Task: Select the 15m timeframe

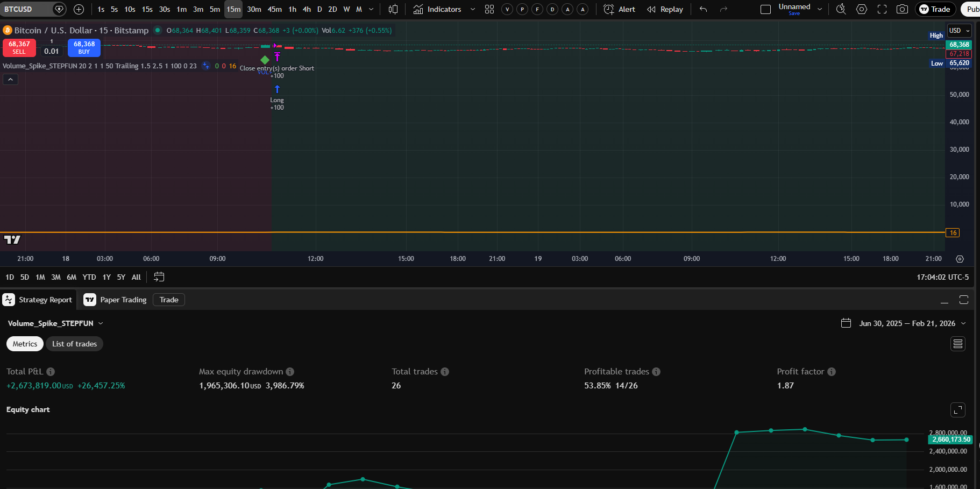Action: pos(232,9)
